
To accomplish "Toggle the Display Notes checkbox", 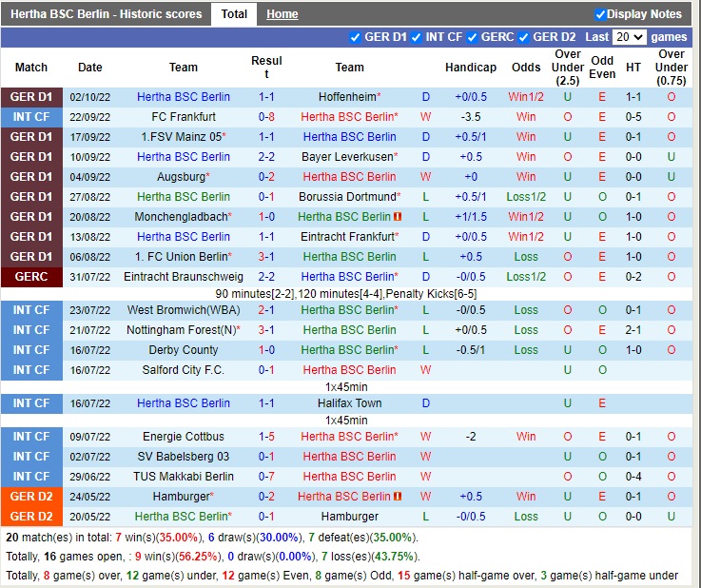I will (x=600, y=14).
